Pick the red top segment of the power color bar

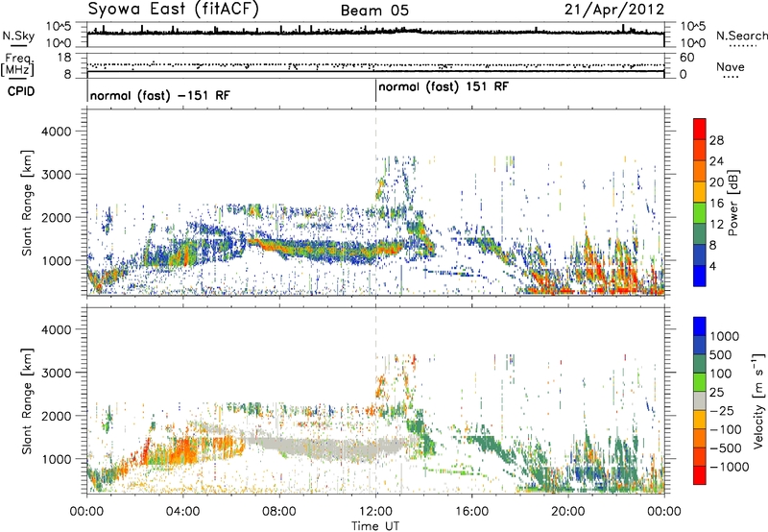click(x=700, y=129)
